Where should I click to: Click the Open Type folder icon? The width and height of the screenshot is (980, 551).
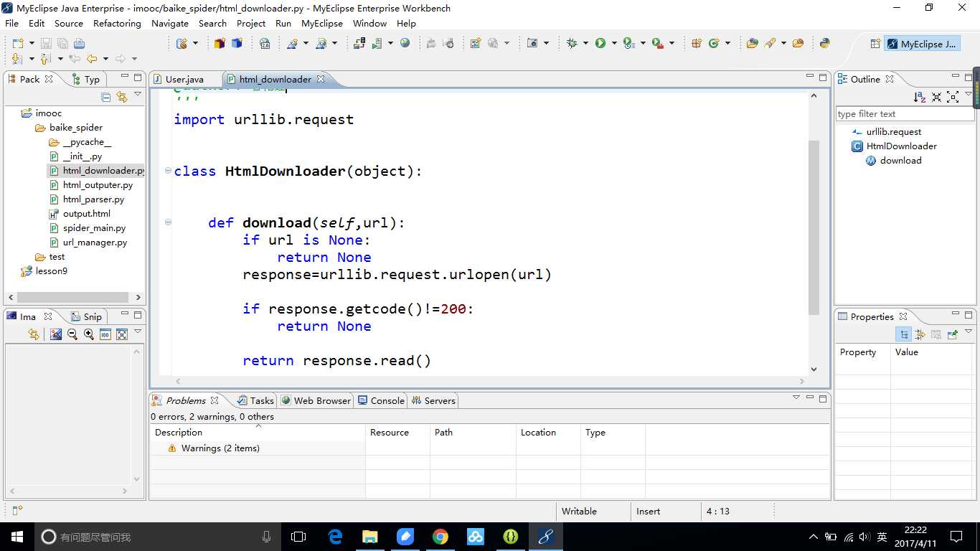click(753, 44)
